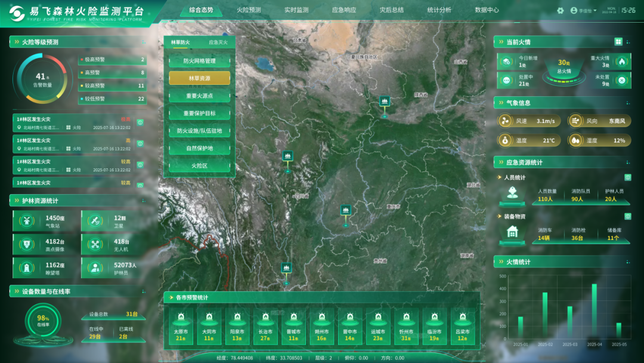Click the 风速 fan icon

(x=505, y=121)
